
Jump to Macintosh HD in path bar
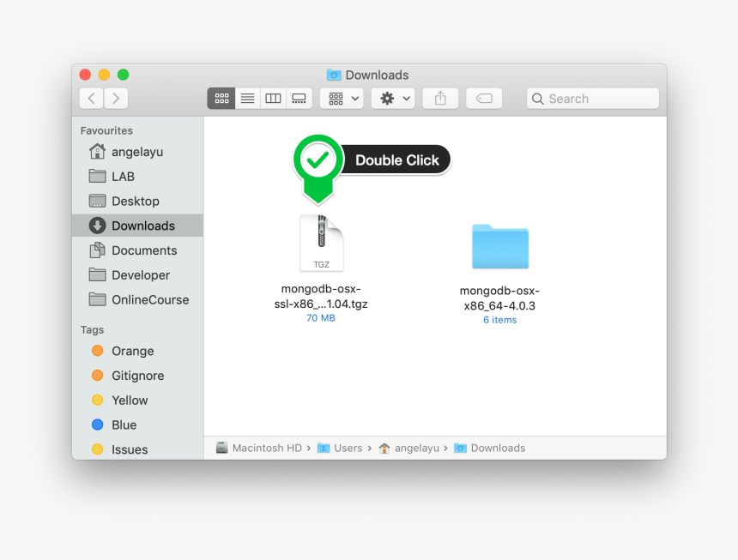[259, 449]
